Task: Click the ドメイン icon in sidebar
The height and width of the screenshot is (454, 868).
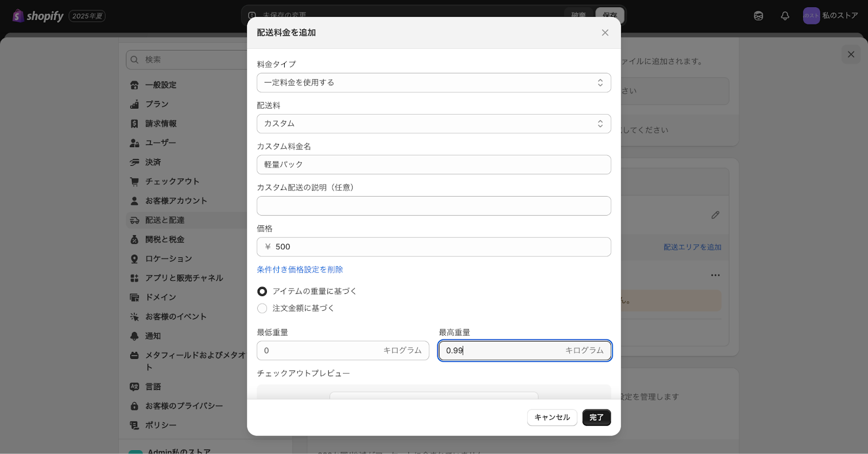Action: (x=135, y=298)
